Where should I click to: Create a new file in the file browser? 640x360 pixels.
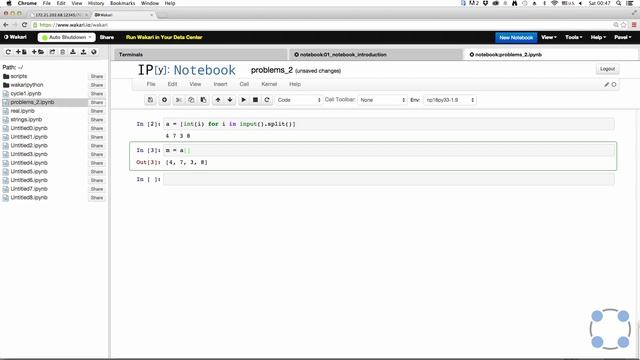(21, 52)
